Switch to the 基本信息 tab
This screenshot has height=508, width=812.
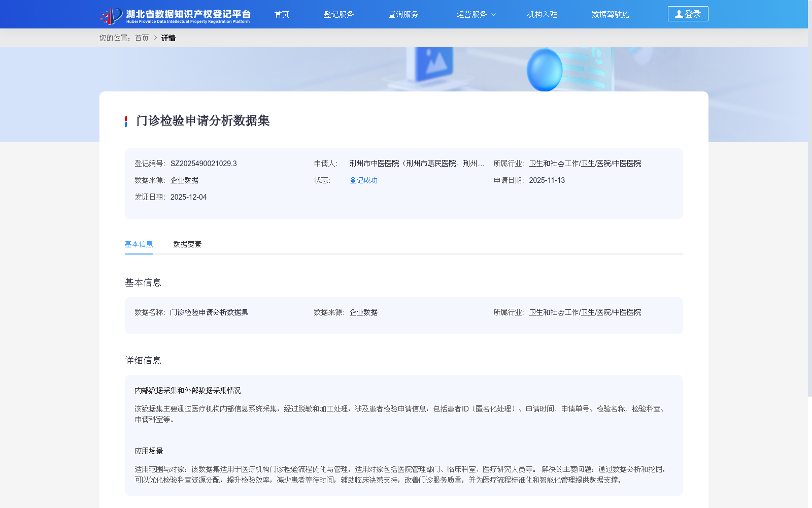pos(139,244)
